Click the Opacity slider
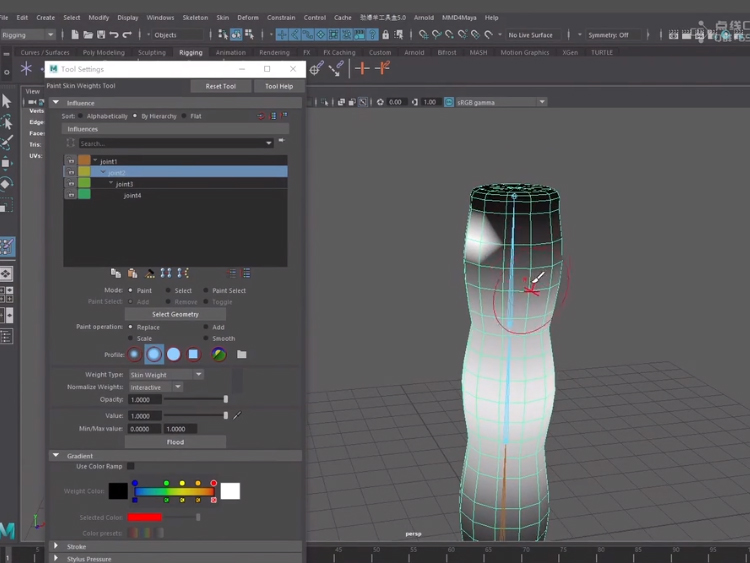750x563 pixels. [196, 399]
